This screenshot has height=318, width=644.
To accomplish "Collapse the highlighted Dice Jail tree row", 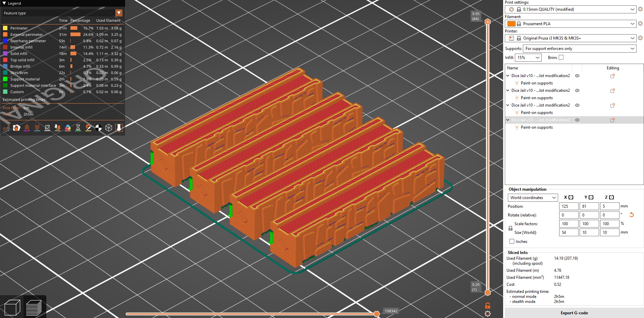I will [508, 120].
